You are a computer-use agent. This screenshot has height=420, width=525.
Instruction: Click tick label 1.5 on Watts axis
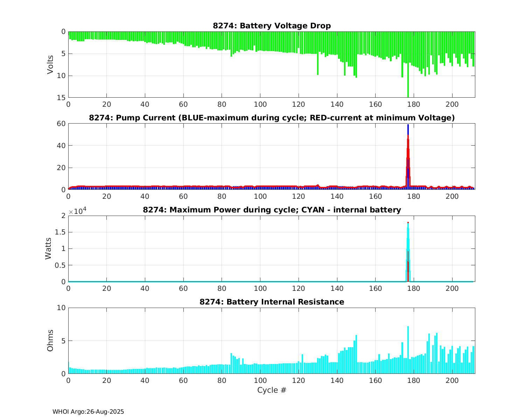61,232
